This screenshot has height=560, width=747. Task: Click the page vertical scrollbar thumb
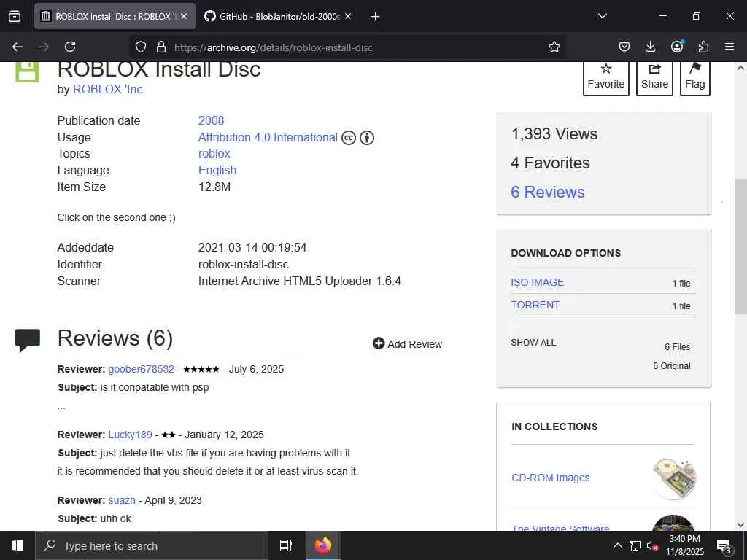point(740,246)
